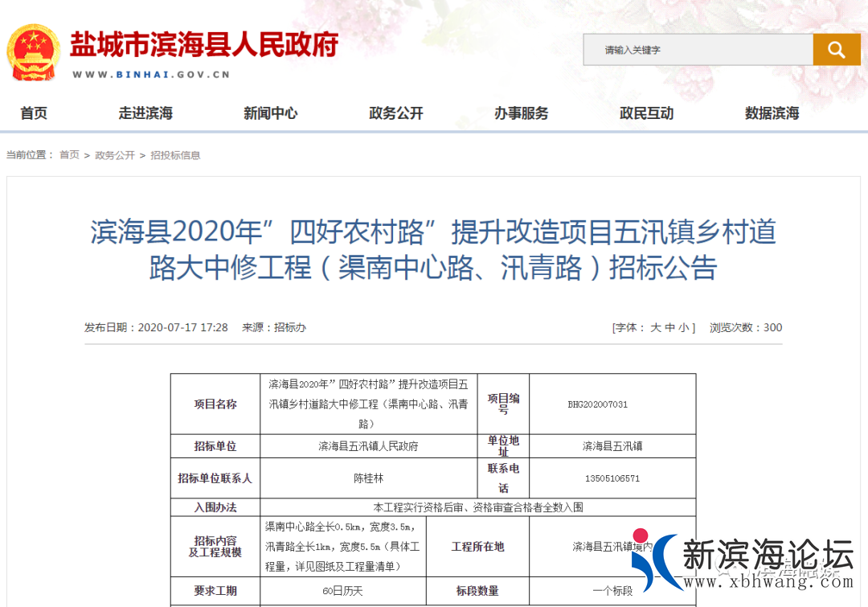Open the 政务公开 navigation item

tap(395, 113)
